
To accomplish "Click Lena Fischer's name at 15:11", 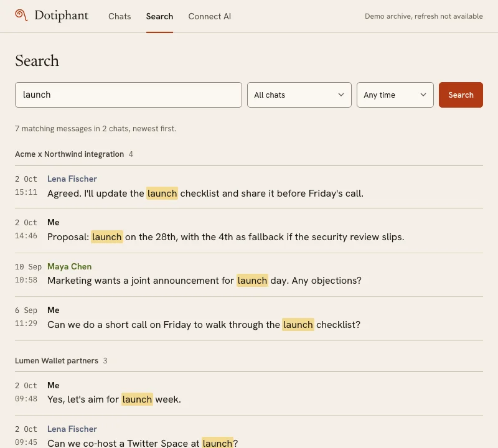I will (x=72, y=179).
